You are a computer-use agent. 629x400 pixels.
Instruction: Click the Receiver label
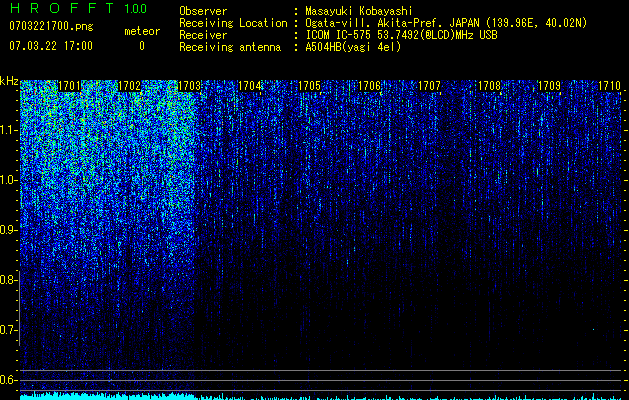[203, 35]
